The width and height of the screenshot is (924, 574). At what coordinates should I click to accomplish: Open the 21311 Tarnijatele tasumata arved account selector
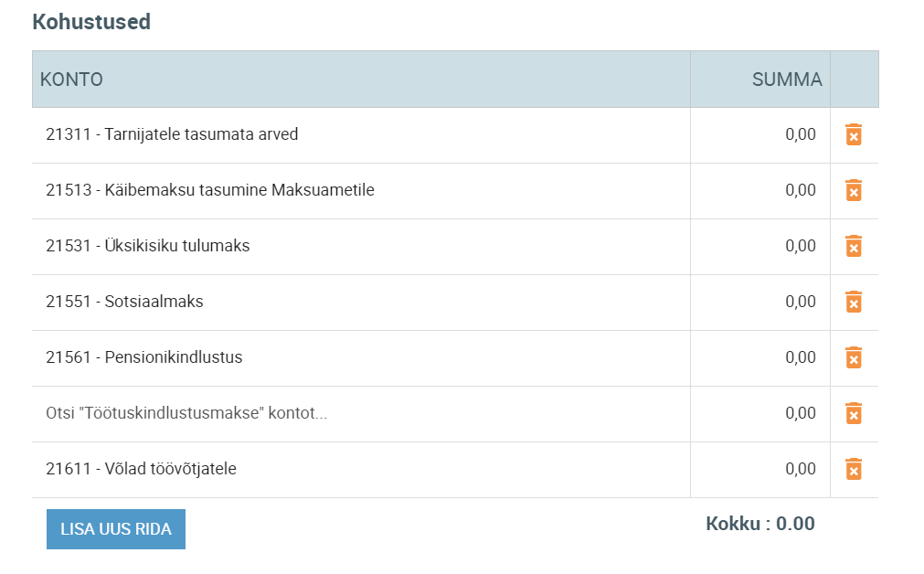point(361,135)
